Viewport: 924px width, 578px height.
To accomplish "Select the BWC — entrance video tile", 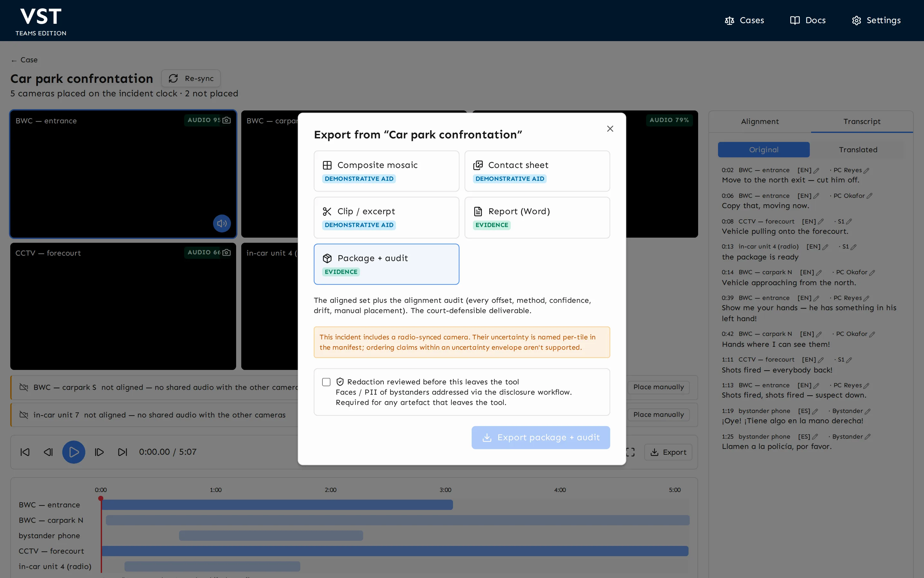I will 123,174.
